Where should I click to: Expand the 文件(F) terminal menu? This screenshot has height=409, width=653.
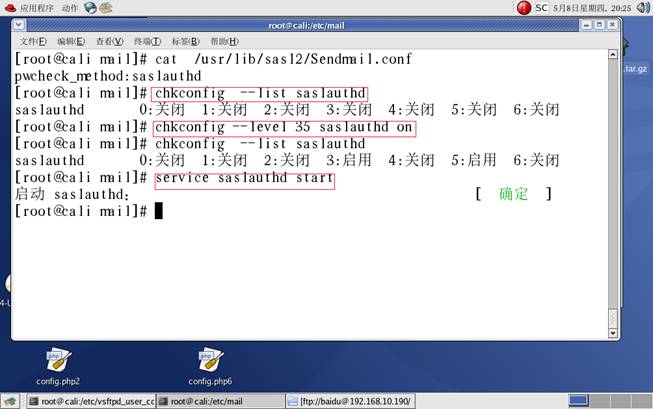(34, 41)
